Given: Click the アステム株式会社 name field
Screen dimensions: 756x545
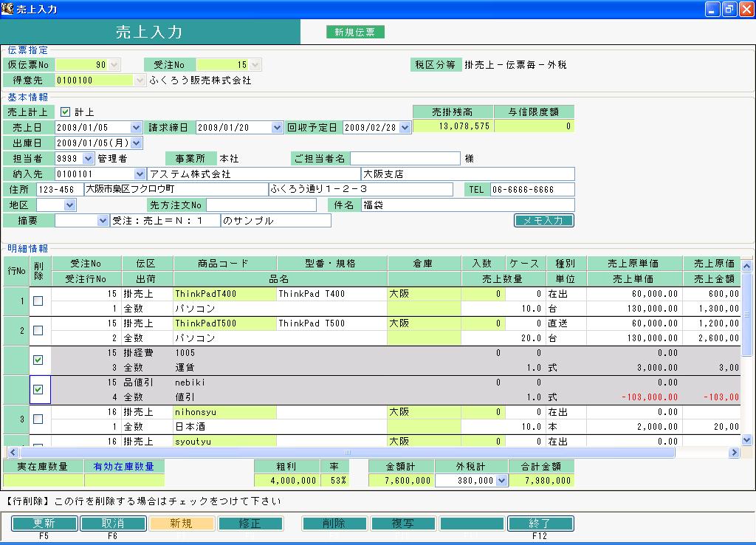Looking at the screenshot, I should coord(254,174).
